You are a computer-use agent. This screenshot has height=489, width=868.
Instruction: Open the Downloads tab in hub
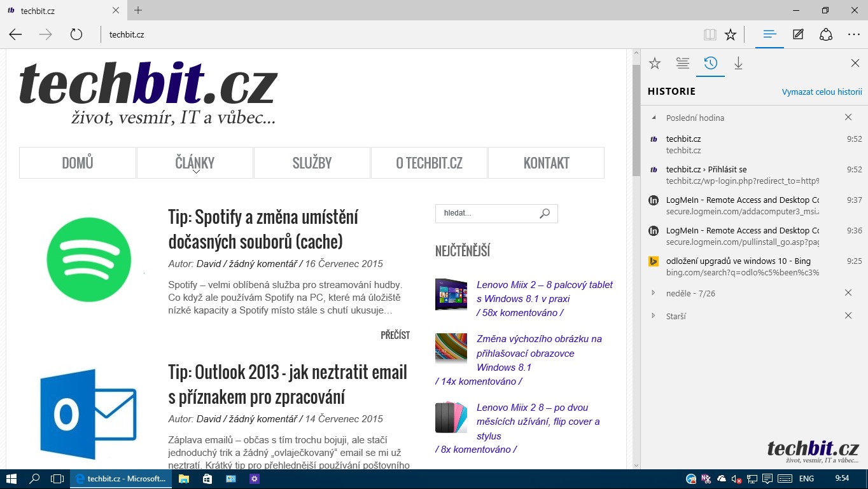738,63
